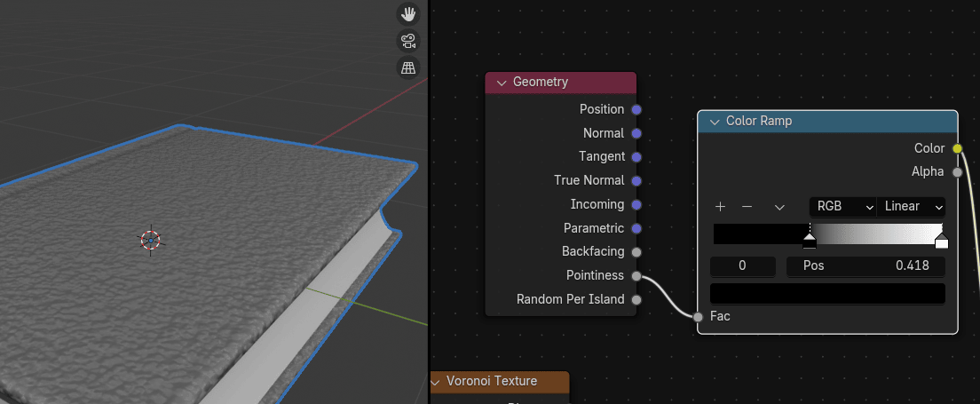Click the Color Ramp Fac input socket

point(699,316)
